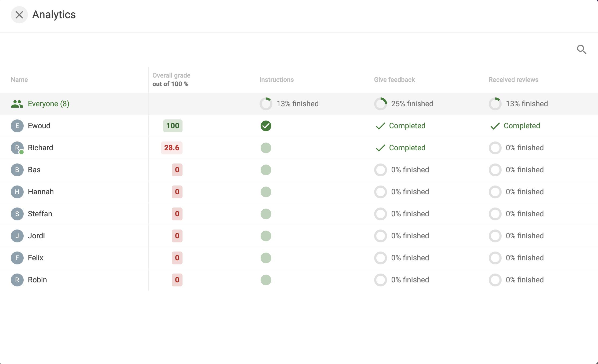The width and height of the screenshot is (598, 364).
Task: Click Bas's avatar icon
Action: coord(17,170)
